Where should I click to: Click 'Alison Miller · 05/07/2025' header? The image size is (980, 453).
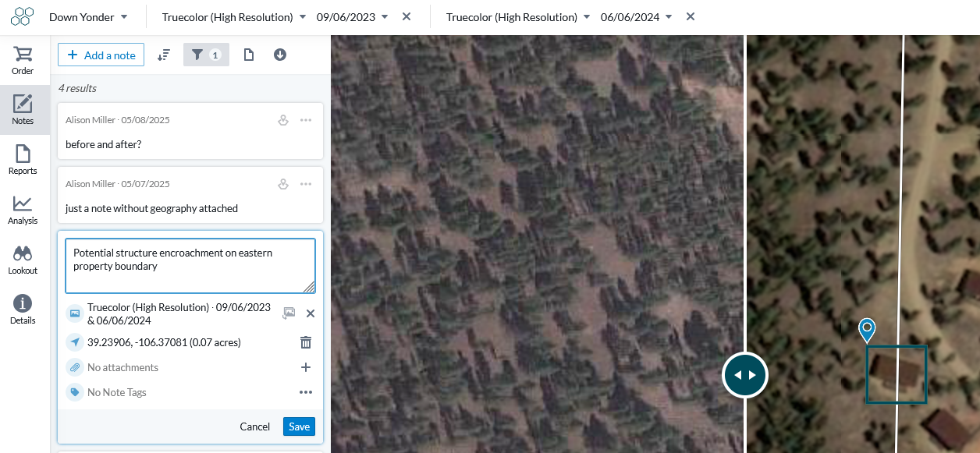click(117, 184)
